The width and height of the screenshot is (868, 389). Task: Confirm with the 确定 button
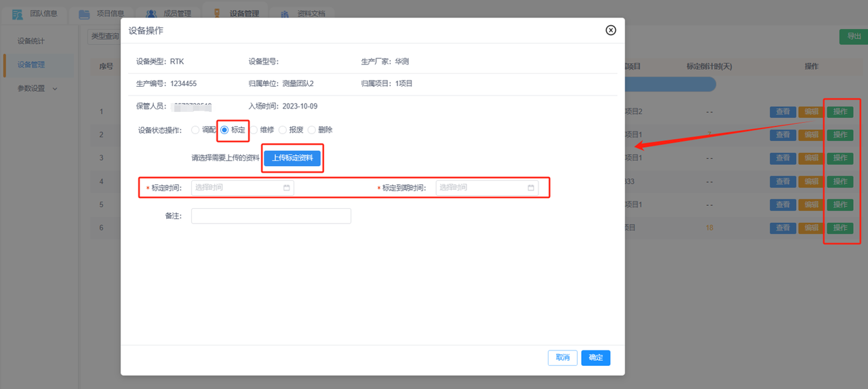[x=595, y=358]
